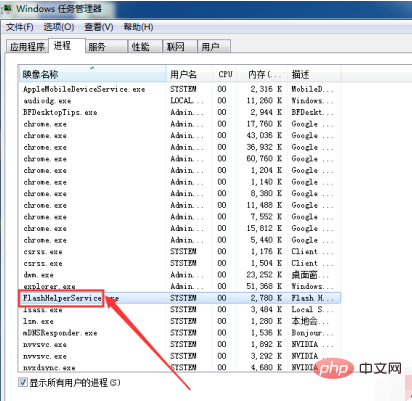Select the chrome.exe row using 1,140 K

tap(179, 182)
